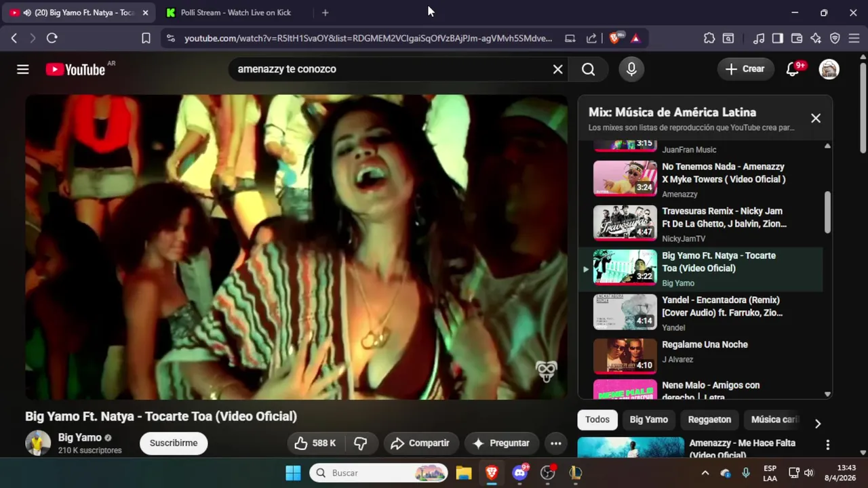Share this page from the address bar
Screen dimensions: 868x488
(591, 39)
